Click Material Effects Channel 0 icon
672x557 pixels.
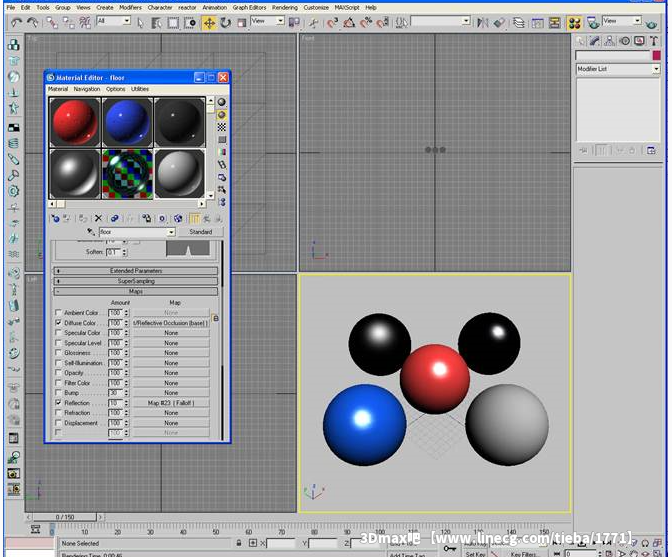click(162, 219)
